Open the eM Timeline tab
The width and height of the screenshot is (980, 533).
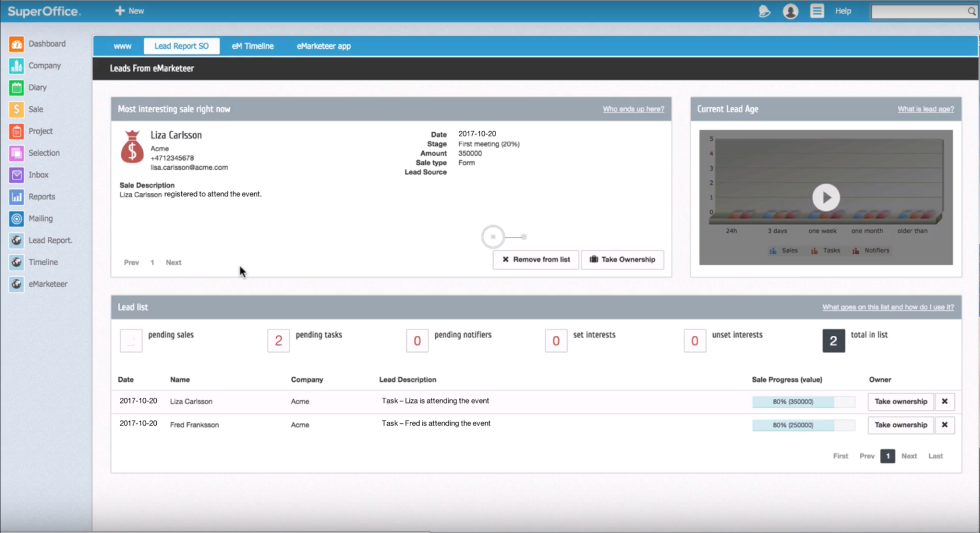click(252, 46)
